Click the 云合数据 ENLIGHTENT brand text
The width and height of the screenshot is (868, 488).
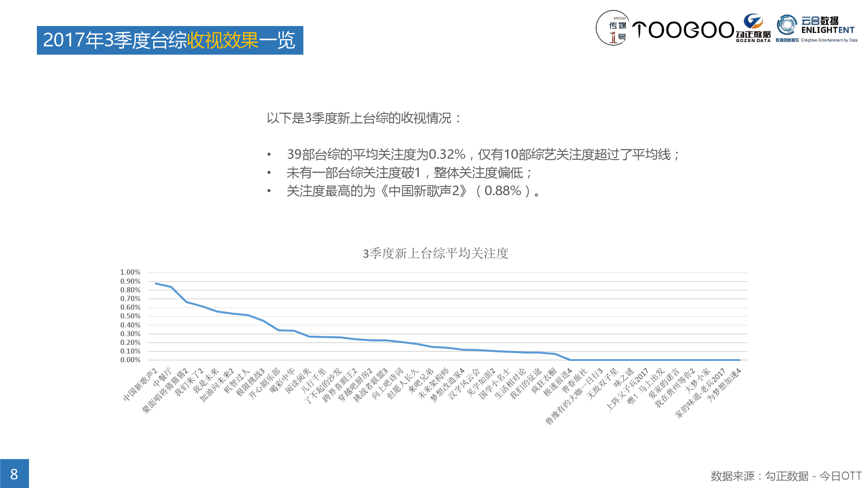pos(827,26)
